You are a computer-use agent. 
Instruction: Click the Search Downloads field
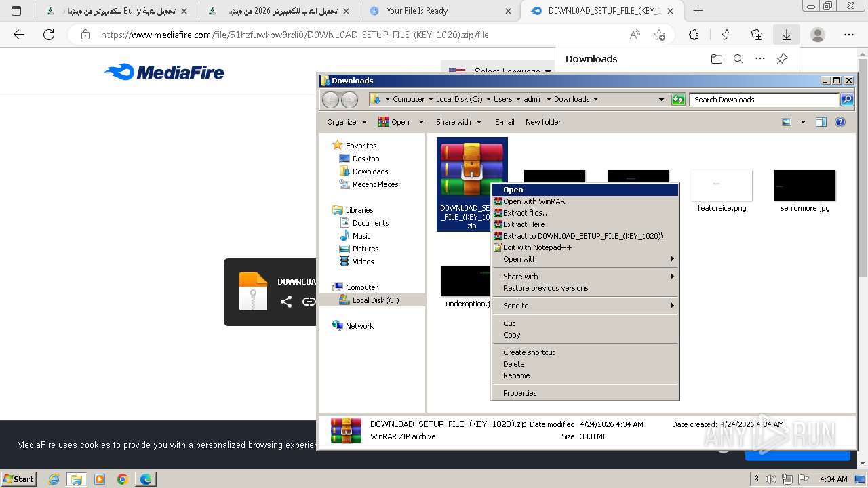coord(765,100)
